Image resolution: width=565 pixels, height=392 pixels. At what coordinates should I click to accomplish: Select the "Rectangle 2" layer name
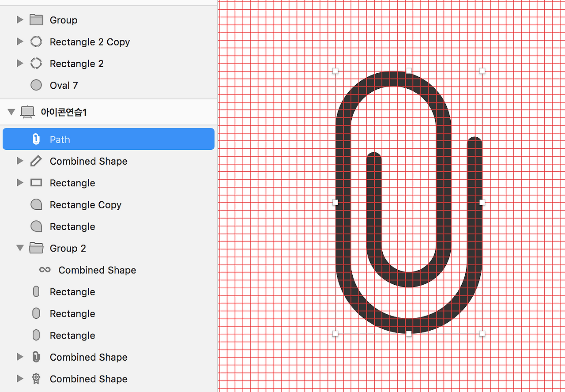[77, 64]
